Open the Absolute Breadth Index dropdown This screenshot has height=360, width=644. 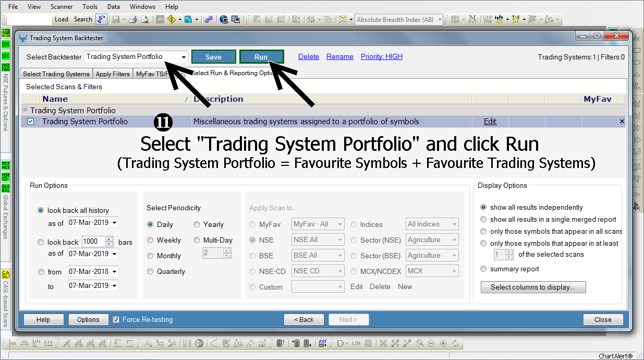[440, 19]
